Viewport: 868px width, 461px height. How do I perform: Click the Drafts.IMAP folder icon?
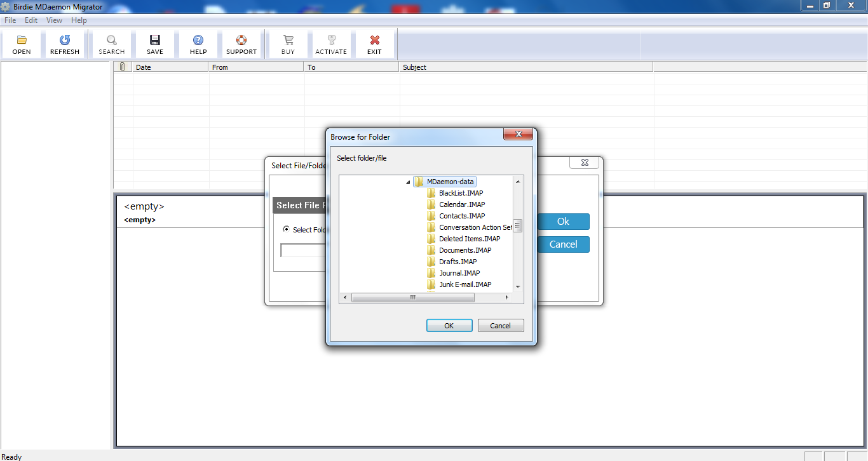(x=431, y=262)
